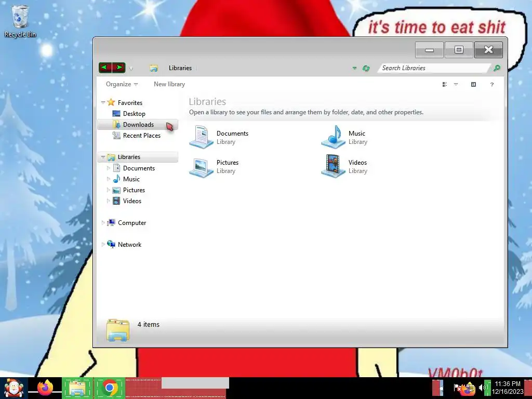Open Desktop under Favorites
This screenshot has height=399, width=532.
pos(134,114)
